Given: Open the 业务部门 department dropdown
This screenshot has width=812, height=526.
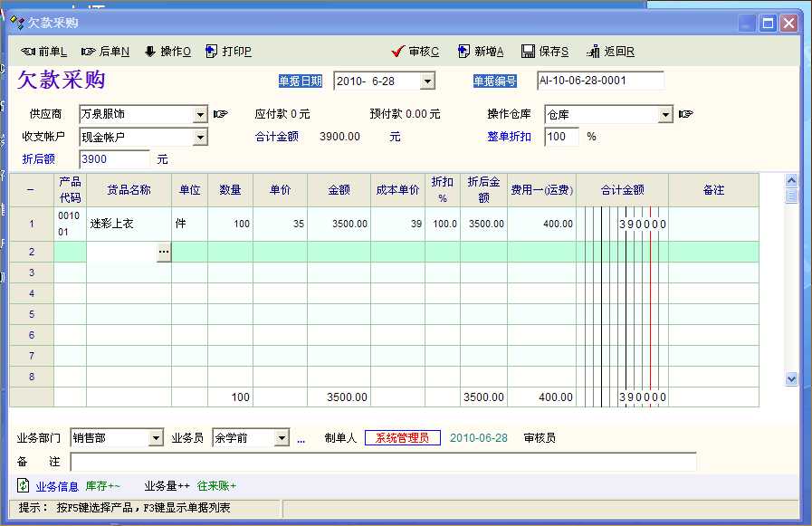Looking at the screenshot, I should (156, 438).
